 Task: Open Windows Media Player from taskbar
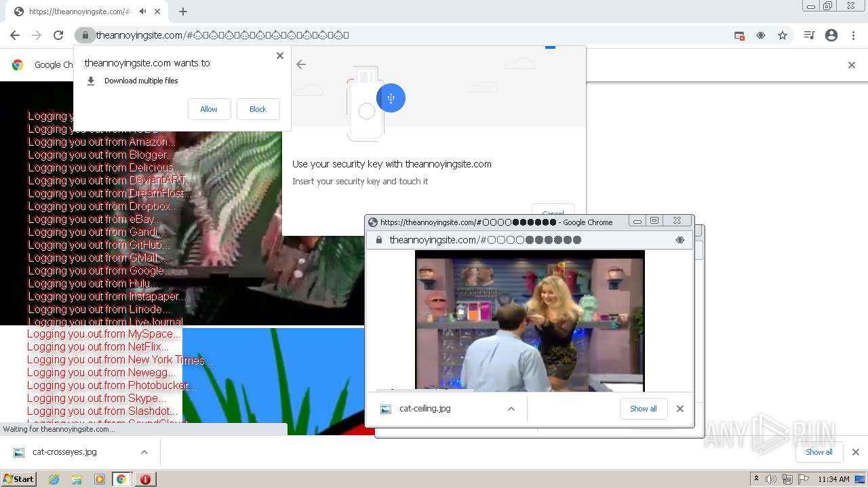[x=100, y=479]
